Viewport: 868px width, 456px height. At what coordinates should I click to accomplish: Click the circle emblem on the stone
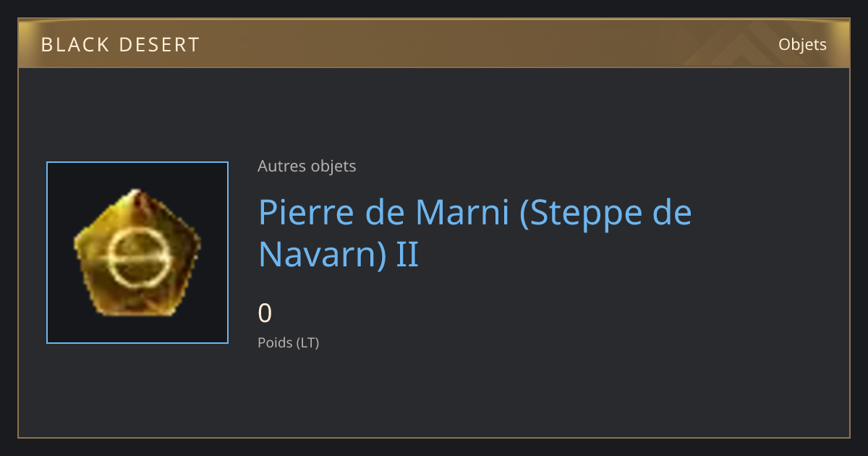137,258
